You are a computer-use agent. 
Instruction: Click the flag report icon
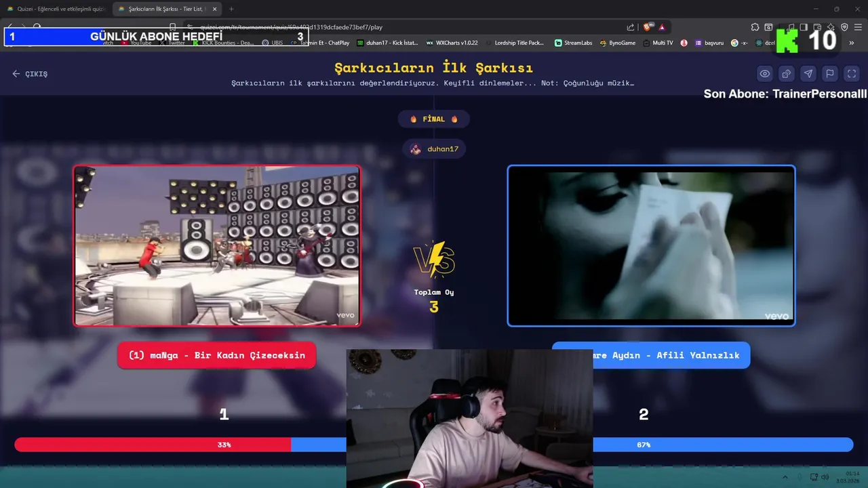pos(830,74)
